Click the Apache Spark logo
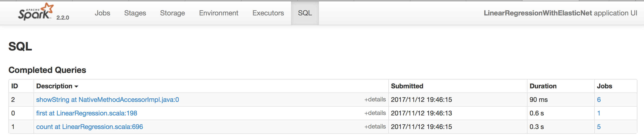644x136 pixels. coord(35,12)
